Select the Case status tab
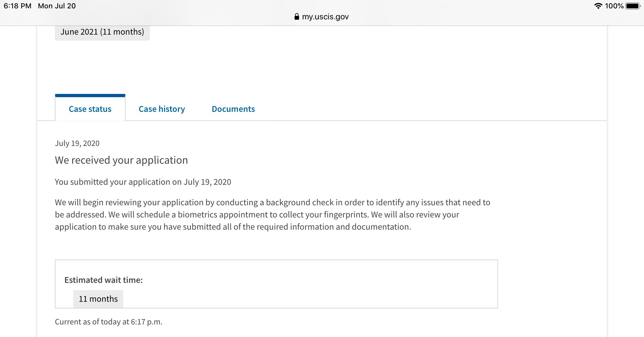 coord(90,109)
